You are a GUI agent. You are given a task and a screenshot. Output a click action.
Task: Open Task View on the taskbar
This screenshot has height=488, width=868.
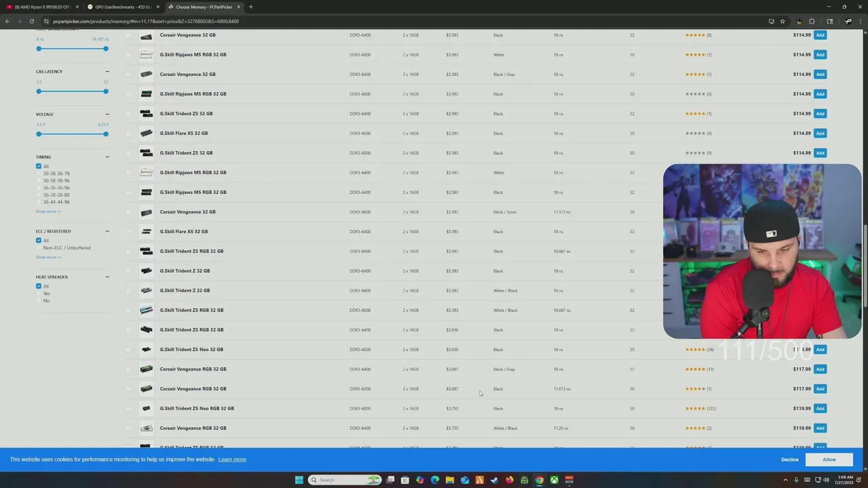[x=391, y=480]
